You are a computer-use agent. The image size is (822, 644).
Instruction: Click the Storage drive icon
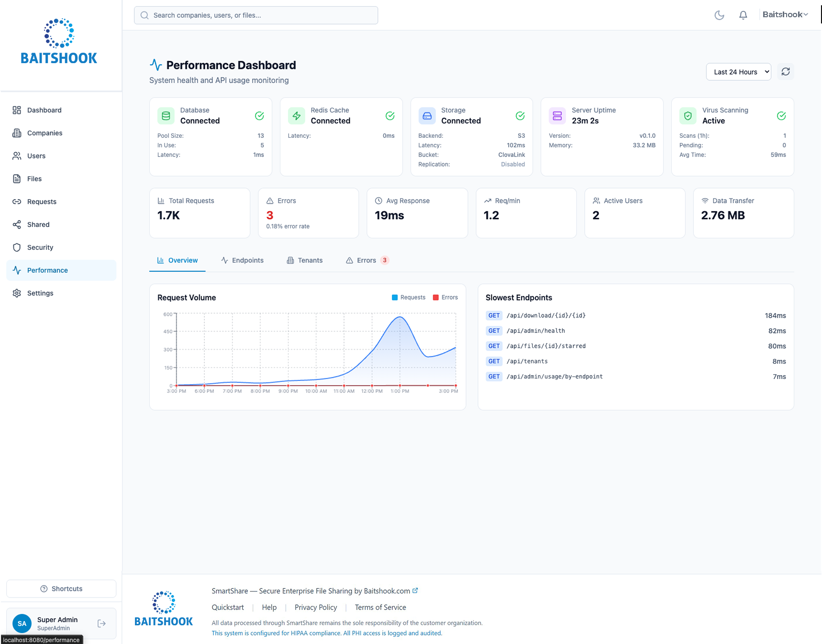click(427, 116)
